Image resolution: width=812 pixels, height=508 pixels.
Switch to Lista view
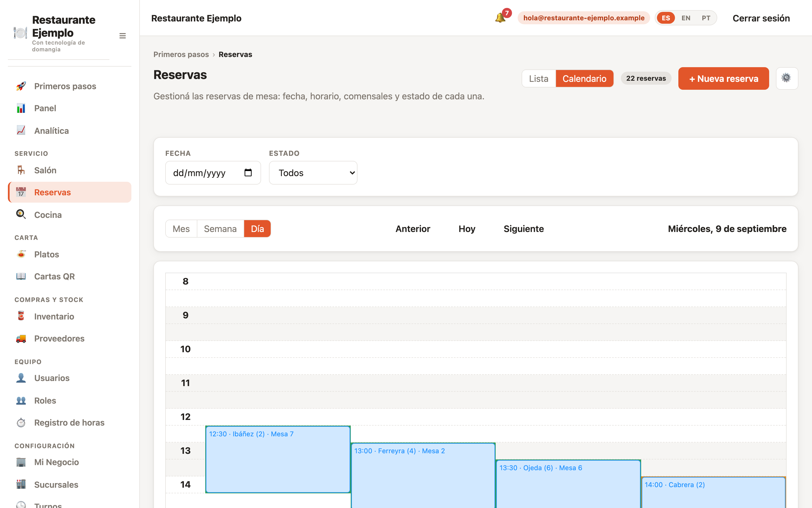[x=539, y=78]
